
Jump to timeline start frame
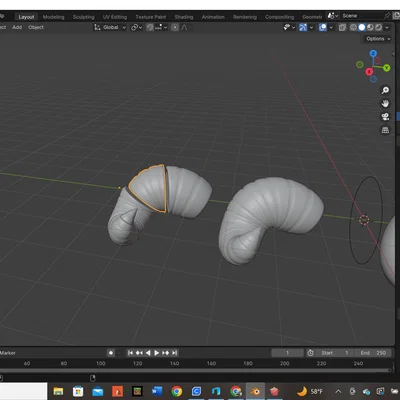(x=130, y=353)
